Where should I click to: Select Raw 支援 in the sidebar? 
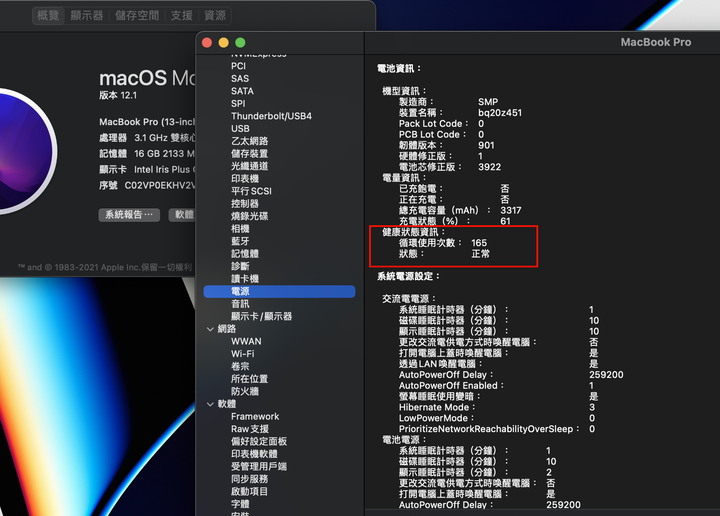[250, 429]
